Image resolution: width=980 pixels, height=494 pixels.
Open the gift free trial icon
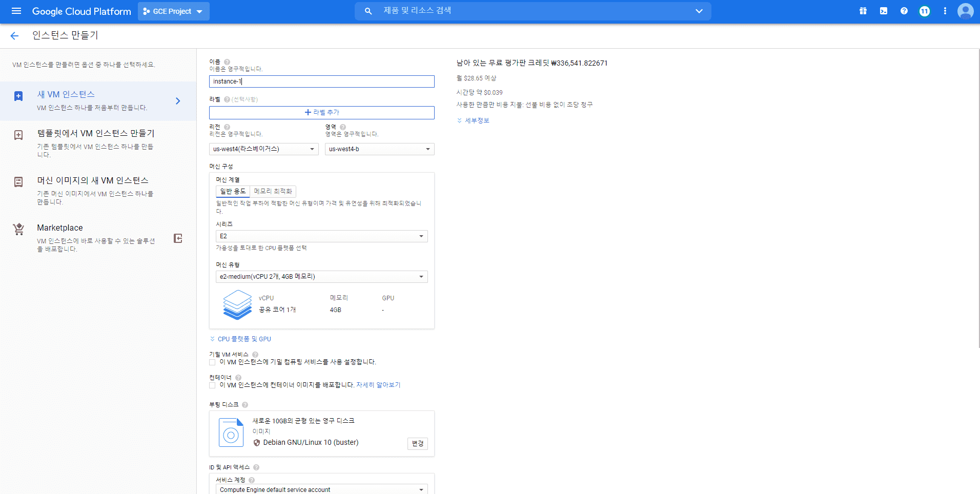click(x=863, y=11)
